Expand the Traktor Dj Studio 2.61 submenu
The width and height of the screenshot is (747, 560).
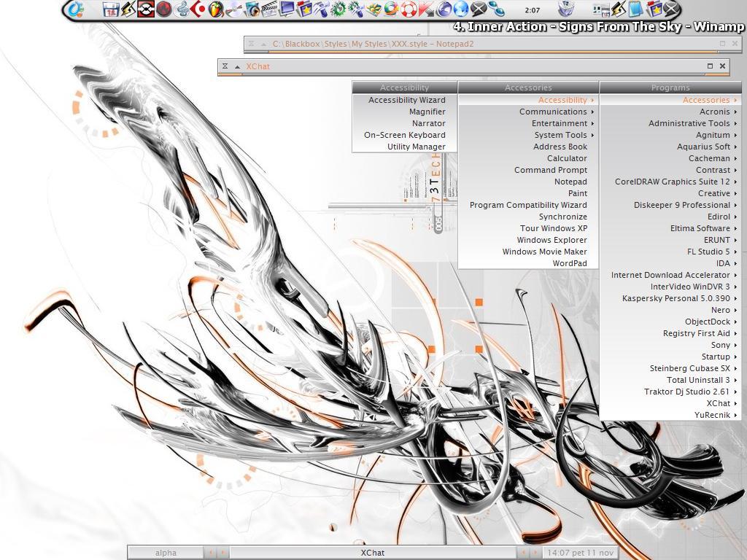(x=670, y=392)
